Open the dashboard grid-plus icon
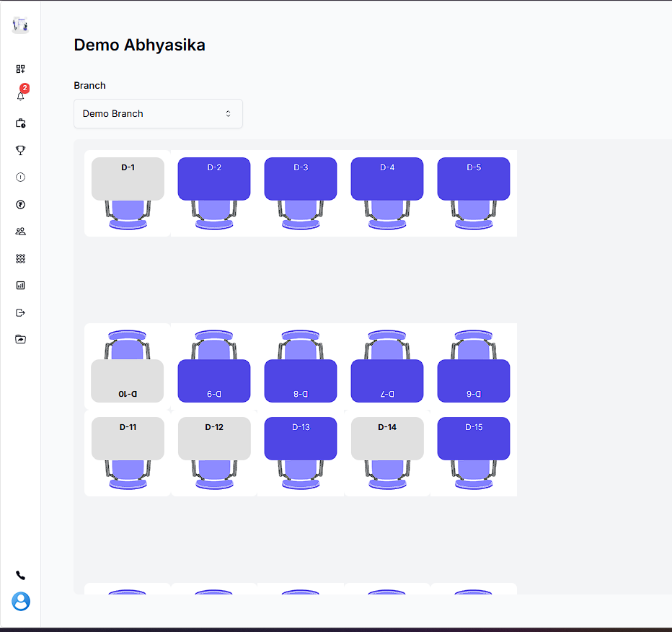 [x=21, y=69]
